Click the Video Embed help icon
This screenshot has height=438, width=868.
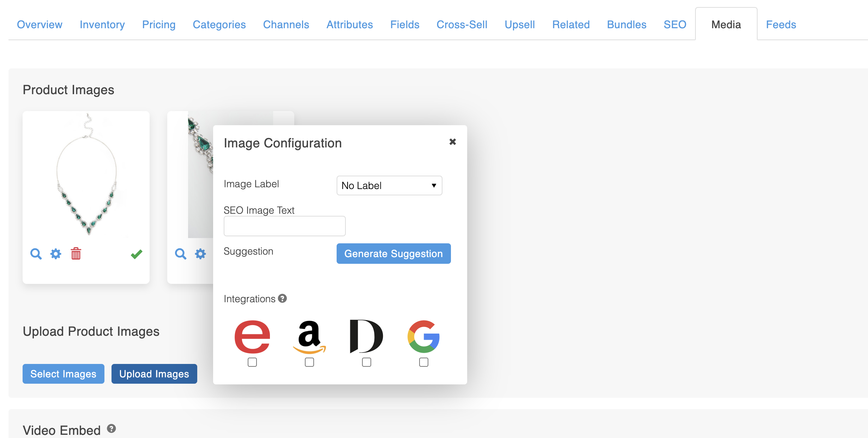[x=111, y=428]
